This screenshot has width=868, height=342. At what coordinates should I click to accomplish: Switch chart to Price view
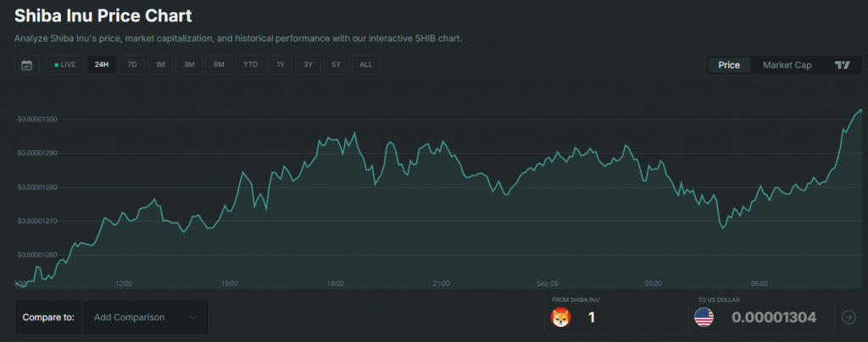(x=729, y=65)
